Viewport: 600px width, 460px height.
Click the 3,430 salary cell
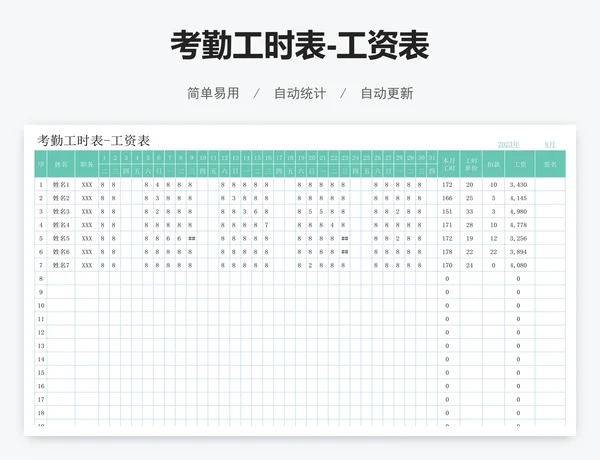click(x=518, y=185)
